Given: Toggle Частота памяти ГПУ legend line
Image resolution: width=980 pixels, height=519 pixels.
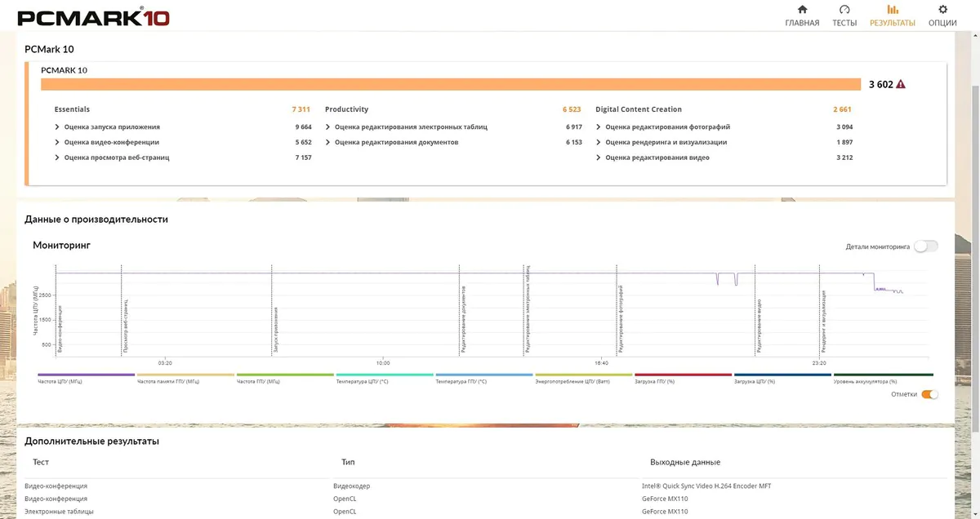Looking at the screenshot, I should pos(185,378).
